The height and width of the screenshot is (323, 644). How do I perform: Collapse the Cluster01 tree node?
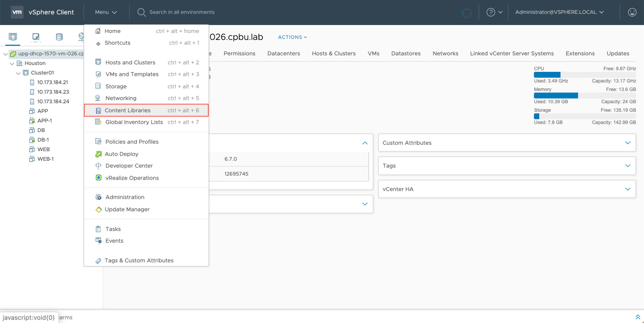coord(18,73)
